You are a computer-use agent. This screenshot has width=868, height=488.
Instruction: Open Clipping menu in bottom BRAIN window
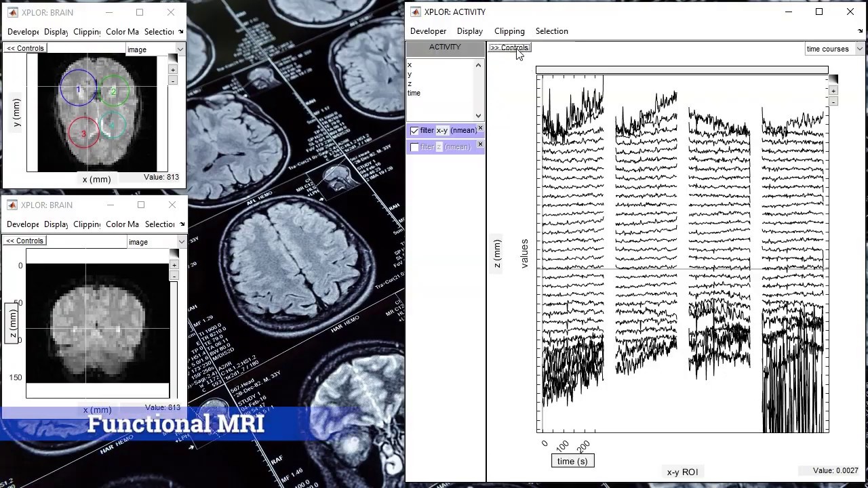point(87,224)
